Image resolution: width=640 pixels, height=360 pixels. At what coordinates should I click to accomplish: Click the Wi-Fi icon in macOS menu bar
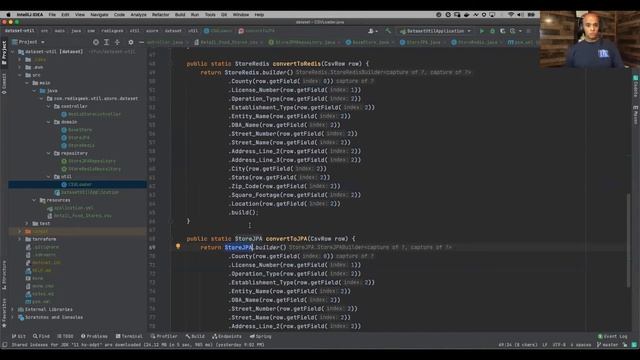[511, 14]
